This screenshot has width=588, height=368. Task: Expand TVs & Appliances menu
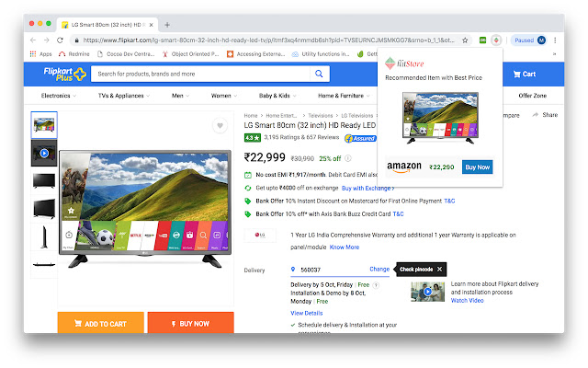(124, 96)
